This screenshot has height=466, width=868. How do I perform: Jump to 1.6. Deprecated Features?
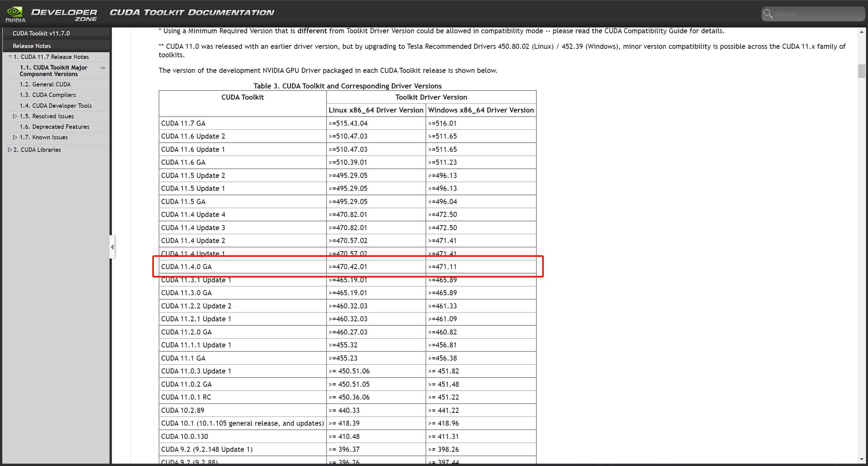(x=54, y=127)
